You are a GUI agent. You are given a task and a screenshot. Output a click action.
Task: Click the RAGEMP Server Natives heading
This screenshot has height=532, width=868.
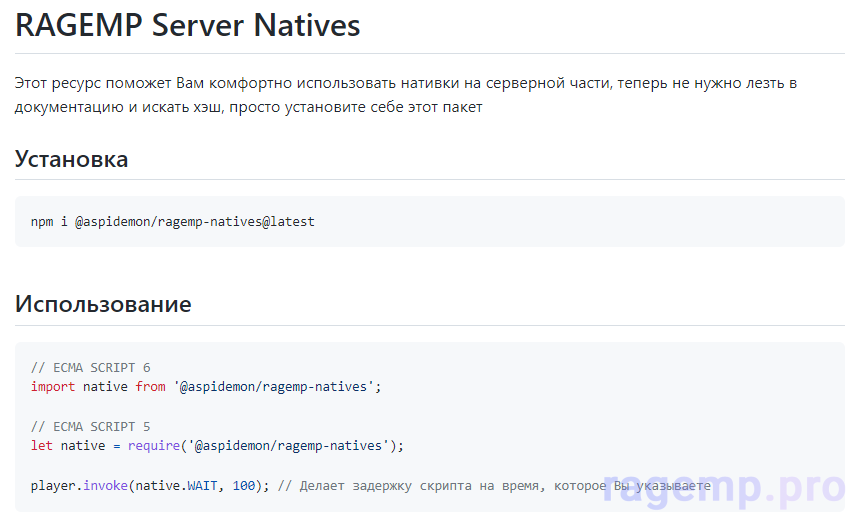click(x=187, y=25)
